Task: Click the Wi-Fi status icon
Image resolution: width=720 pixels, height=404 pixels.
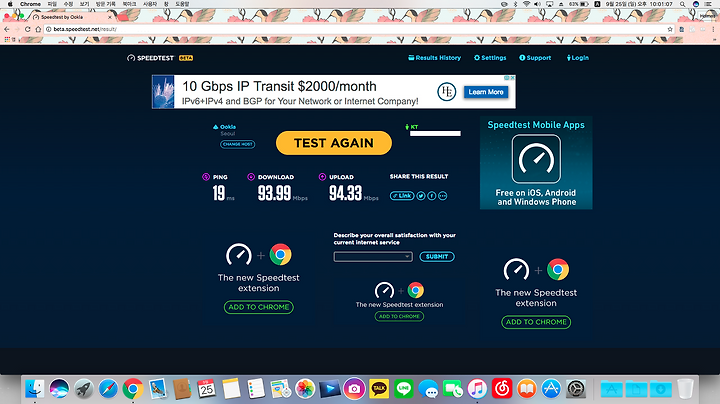Action: (526, 4)
